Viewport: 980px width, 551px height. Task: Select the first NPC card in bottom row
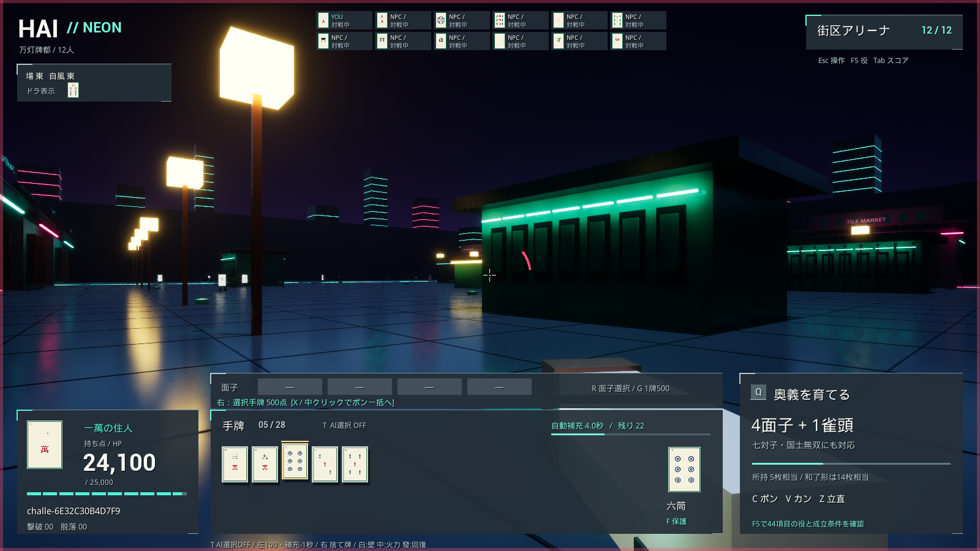pos(344,41)
